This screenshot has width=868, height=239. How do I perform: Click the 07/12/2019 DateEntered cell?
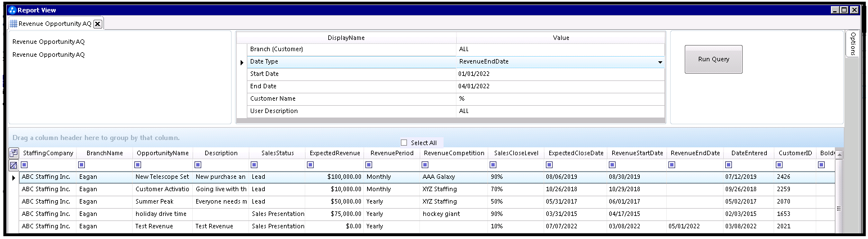click(x=749, y=177)
